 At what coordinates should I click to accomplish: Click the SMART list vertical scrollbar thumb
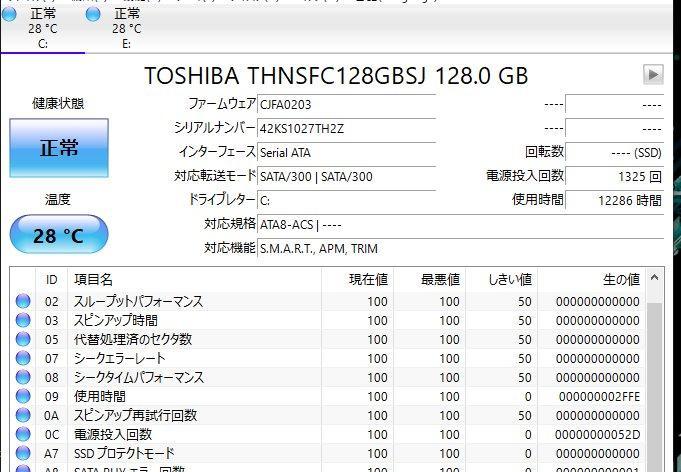655,386
